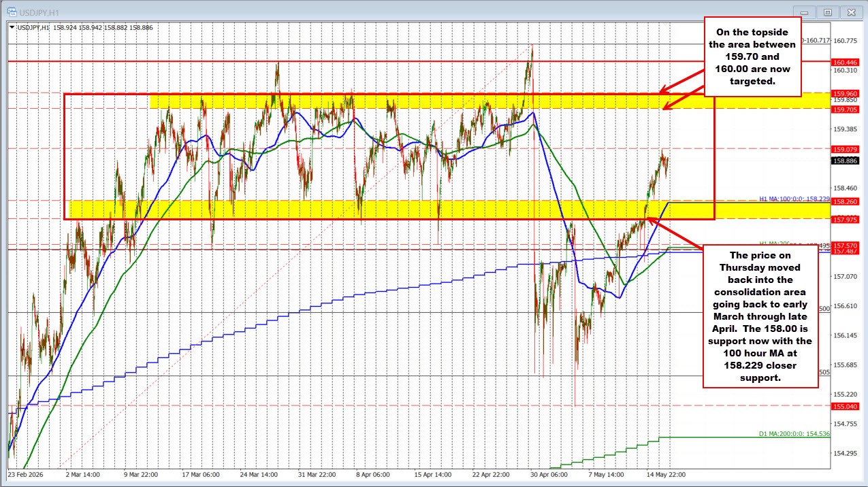The height and width of the screenshot is (487, 868).
Task: Select the red price label 159.079
Action: 844,149
